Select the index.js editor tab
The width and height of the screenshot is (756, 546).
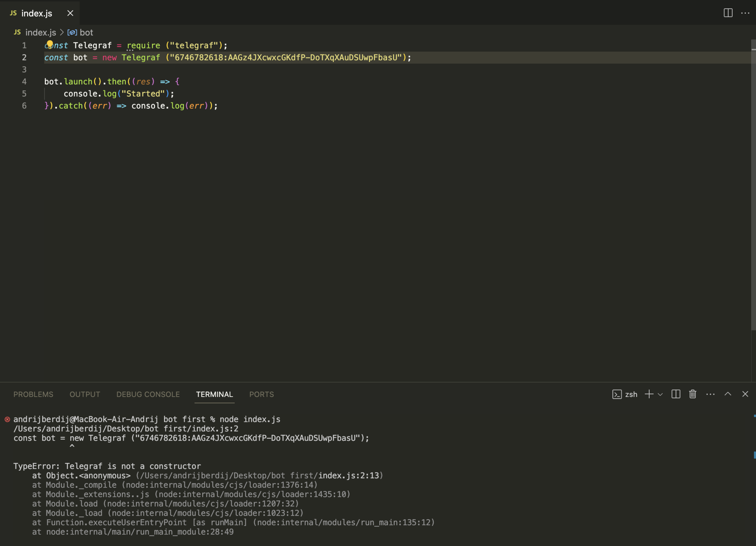point(40,13)
